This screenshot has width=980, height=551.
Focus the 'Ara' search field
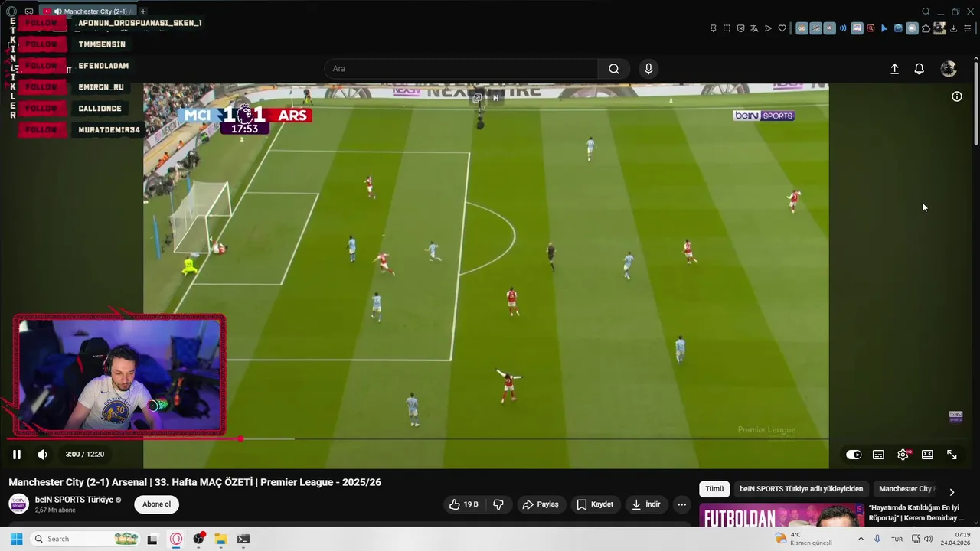[461, 69]
